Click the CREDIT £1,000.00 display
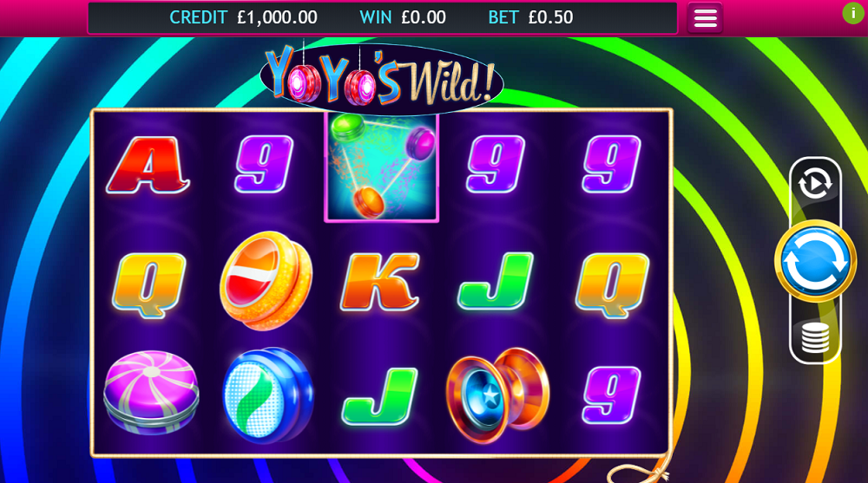Screen dimensions: 868x483 click(x=243, y=17)
